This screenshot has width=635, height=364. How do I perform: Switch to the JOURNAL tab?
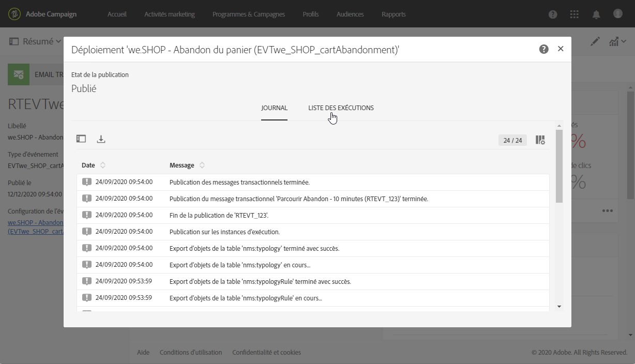[274, 108]
